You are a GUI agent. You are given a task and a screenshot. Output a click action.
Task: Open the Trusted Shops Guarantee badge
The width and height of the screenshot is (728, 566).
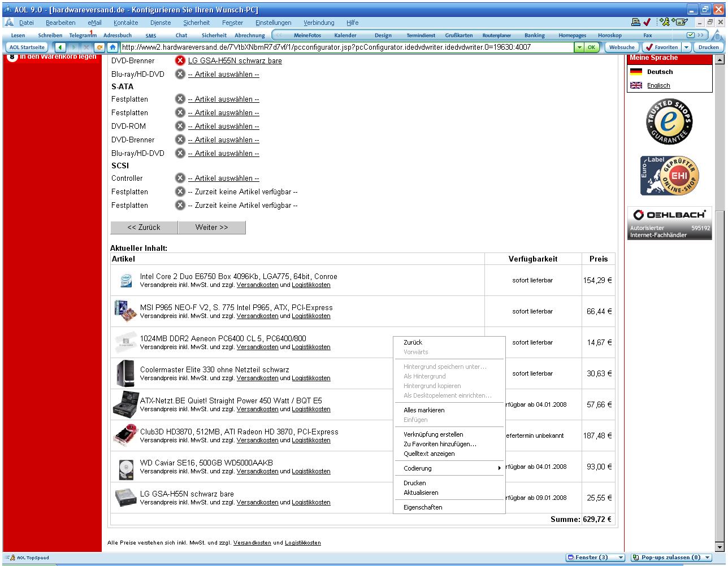669,122
